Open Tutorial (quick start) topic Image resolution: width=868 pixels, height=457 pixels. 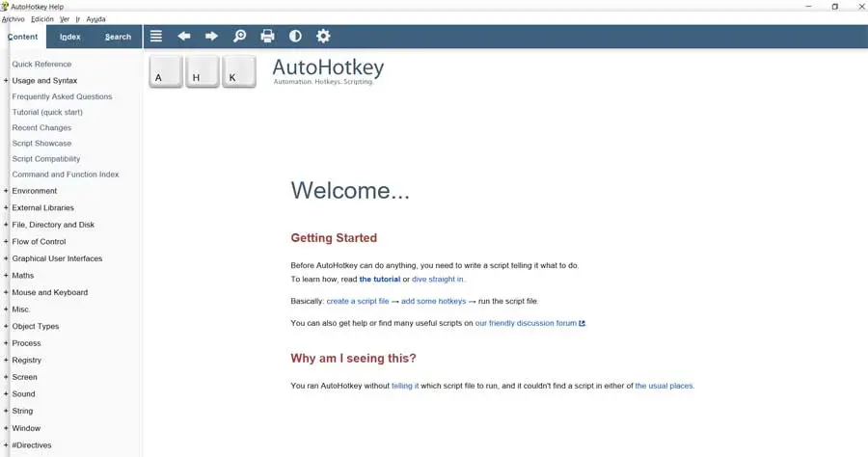[47, 112]
